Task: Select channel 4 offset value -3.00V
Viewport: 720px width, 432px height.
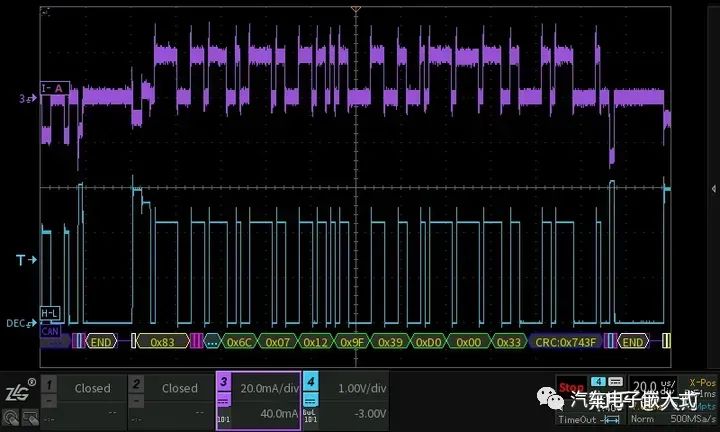Action: pos(370,414)
